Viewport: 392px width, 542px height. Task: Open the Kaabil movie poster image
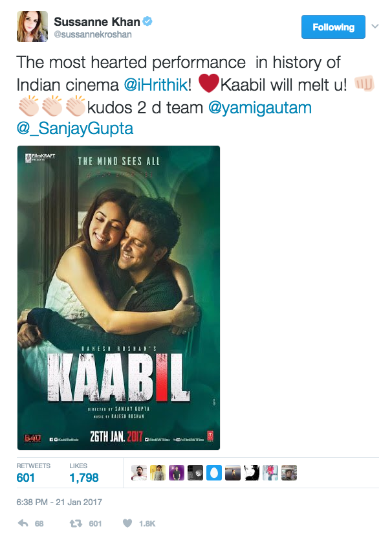118,298
